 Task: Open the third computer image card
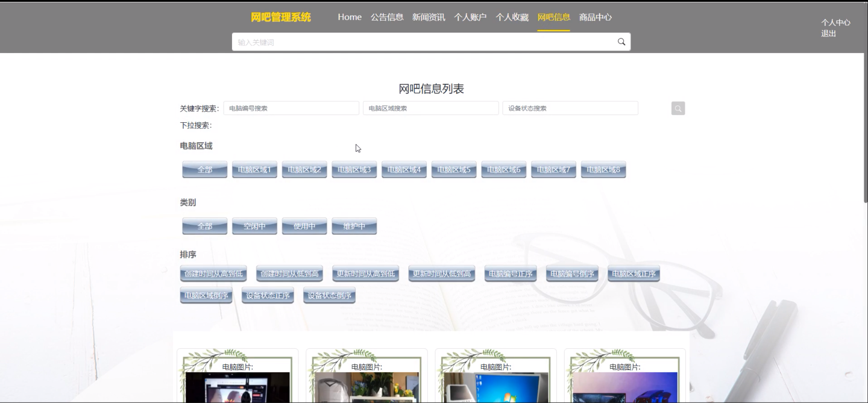pyautogui.click(x=495, y=376)
